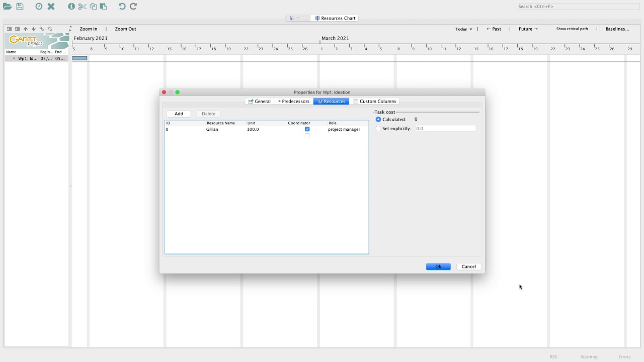The width and height of the screenshot is (644, 362).
Task: Indent the task with the indent icon
Action: tap(17, 29)
